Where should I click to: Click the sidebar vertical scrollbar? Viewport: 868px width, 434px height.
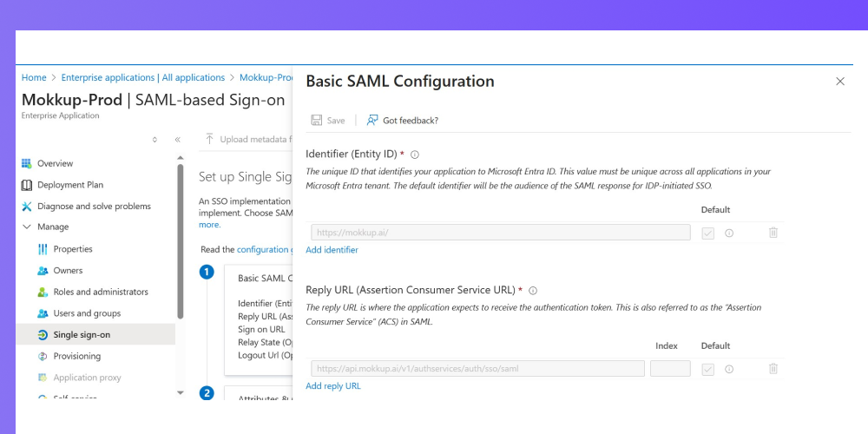[x=180, y=240]
